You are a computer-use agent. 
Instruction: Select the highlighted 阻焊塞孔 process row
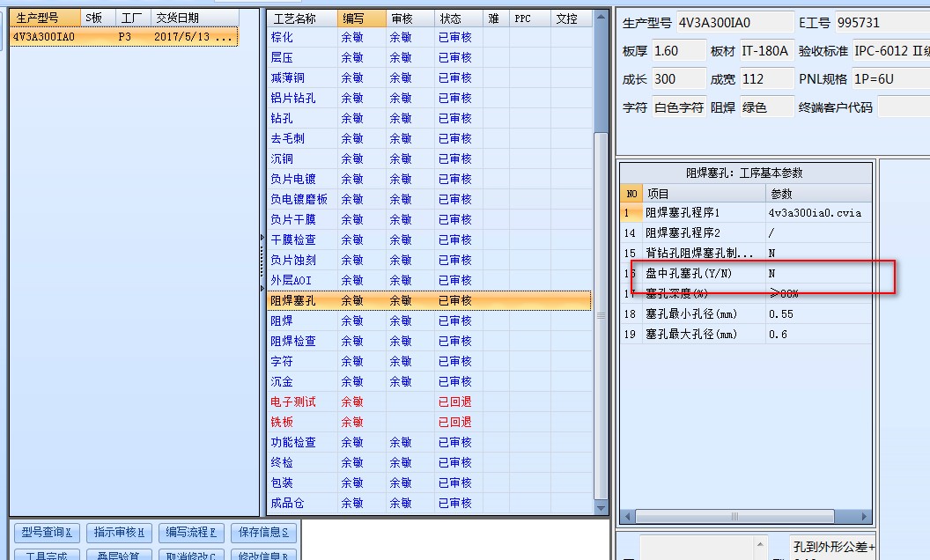point(430,301)
